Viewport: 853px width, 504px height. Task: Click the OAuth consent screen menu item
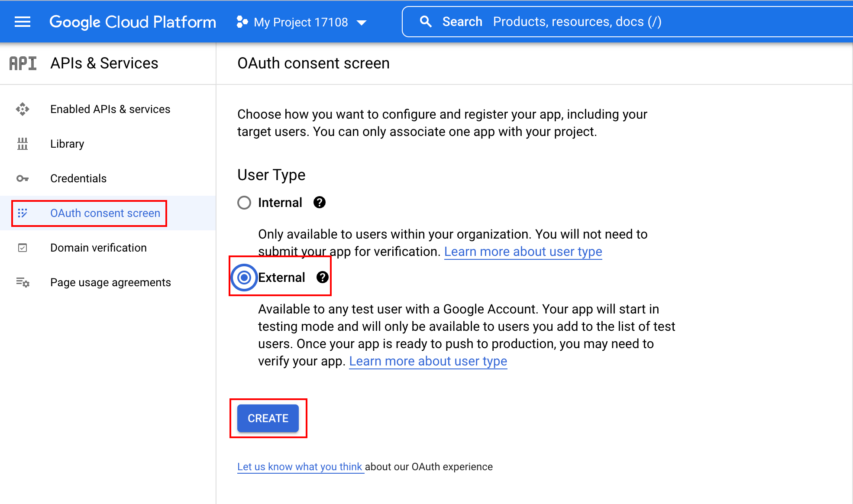[x=105, y=213]
